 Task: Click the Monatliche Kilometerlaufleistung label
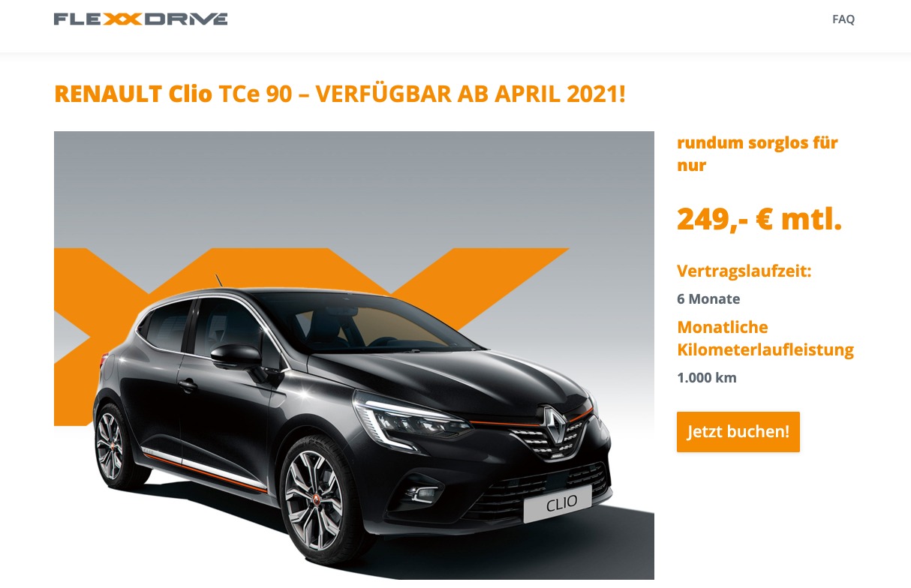tap(765, 338)
